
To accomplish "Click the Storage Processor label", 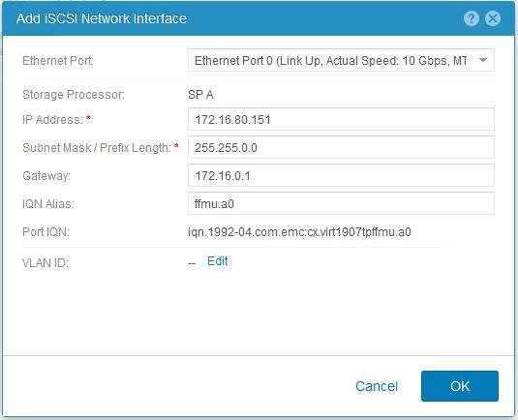I will (x=74, y=95).
